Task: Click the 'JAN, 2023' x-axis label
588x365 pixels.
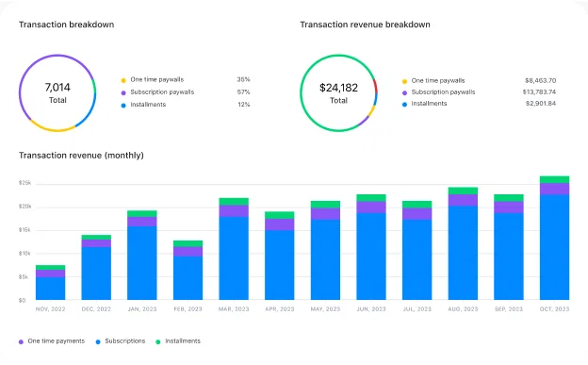Action: [x=141, y=309]
